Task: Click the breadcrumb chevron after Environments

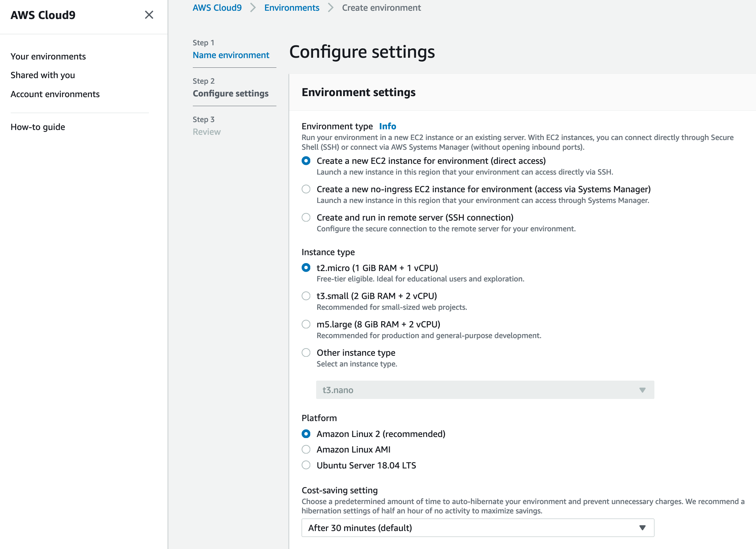Action: (x=331, y=8)
